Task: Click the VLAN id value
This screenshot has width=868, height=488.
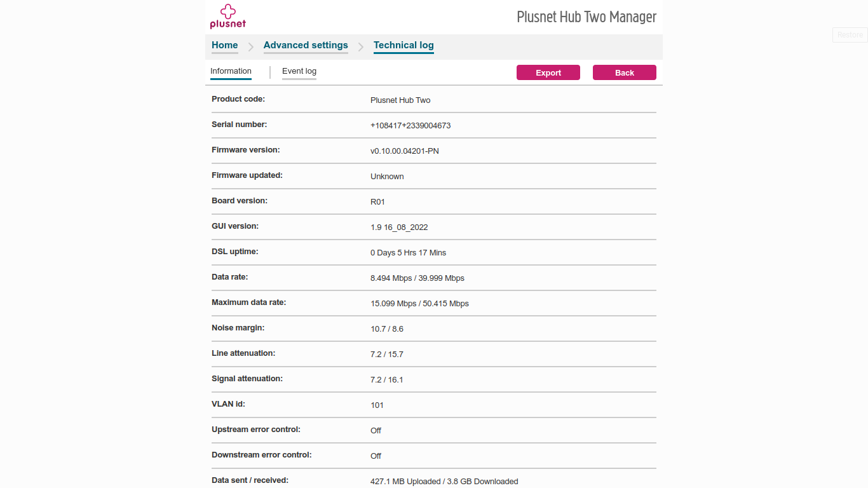Action: [376, 405]
